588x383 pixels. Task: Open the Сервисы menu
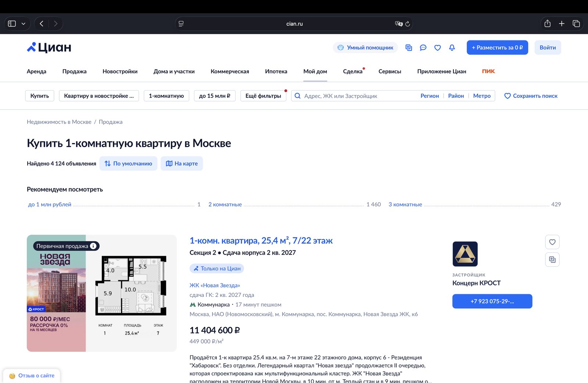click(390, 71)
